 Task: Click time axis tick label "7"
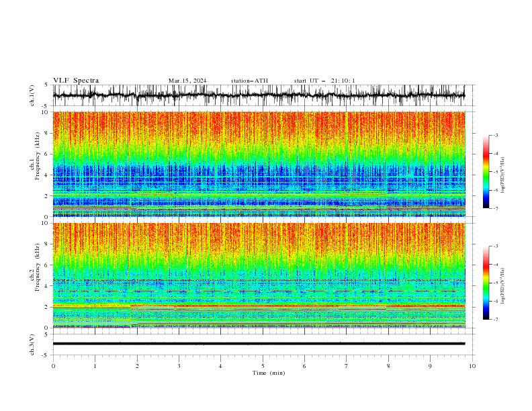(x=347, y=366)
